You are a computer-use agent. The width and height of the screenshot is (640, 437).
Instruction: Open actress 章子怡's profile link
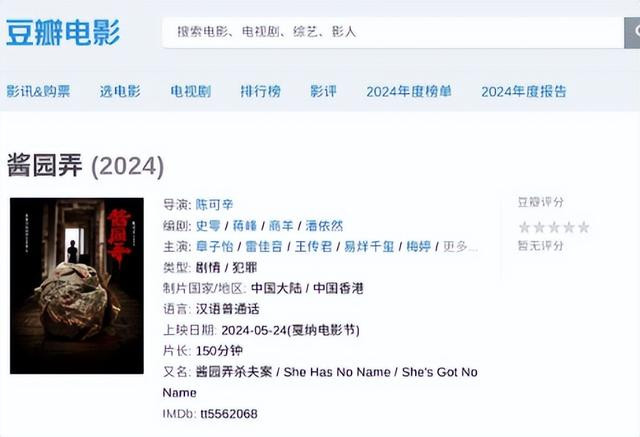coord(214,246)
